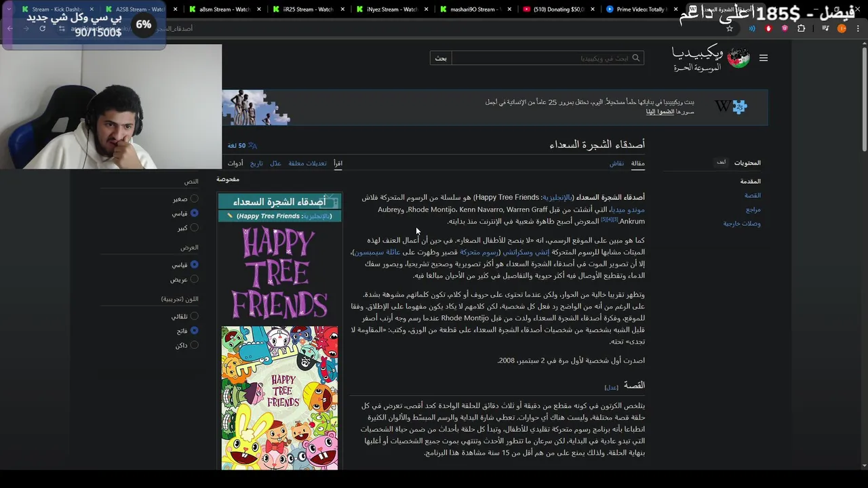Open the أدوات tools dropdown
868x488 pixels.
click(x=235, y=163)
